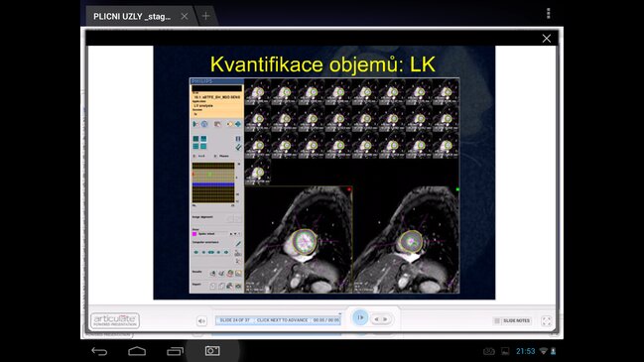Go to the previous slide arrow

coord(376,319)
